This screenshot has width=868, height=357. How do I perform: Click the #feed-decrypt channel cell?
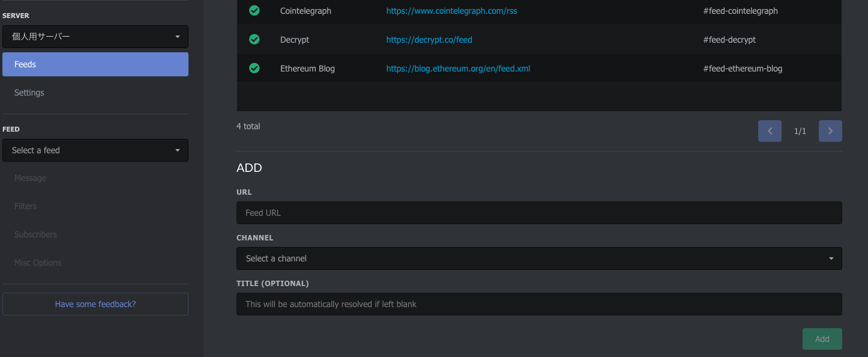point(729,40)
